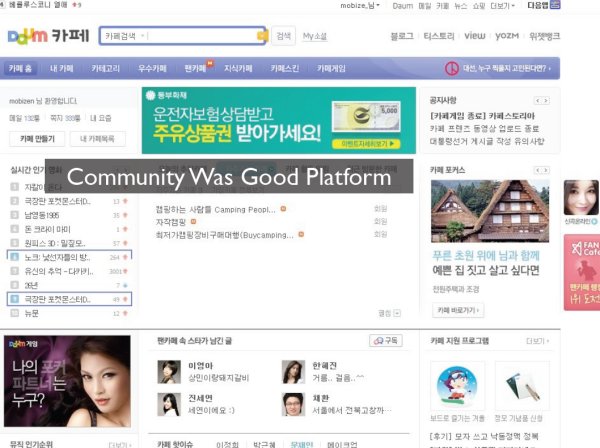Open the 지식카페 menu
The height and width of the screenshot is (448, 600).
(x=238, y=68)
